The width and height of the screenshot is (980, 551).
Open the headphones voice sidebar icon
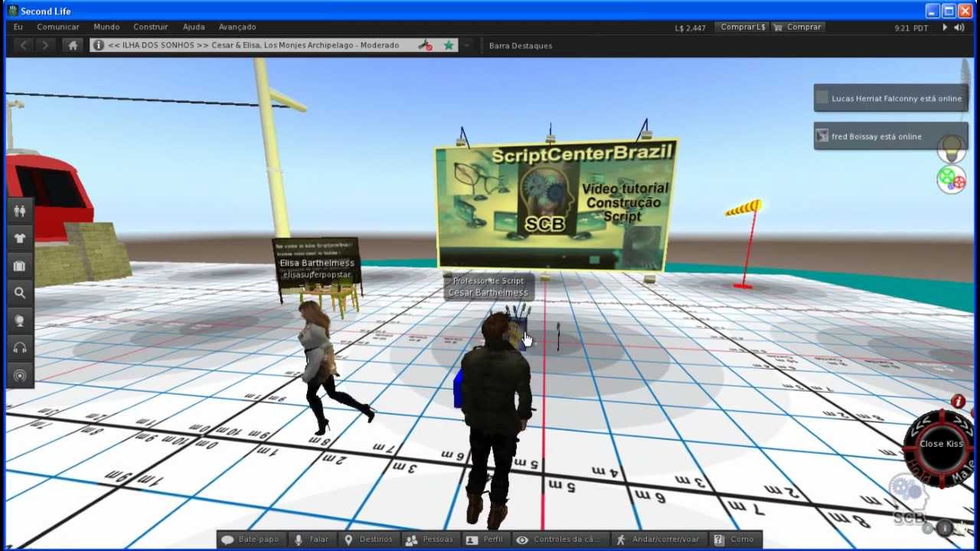[20, 348]
